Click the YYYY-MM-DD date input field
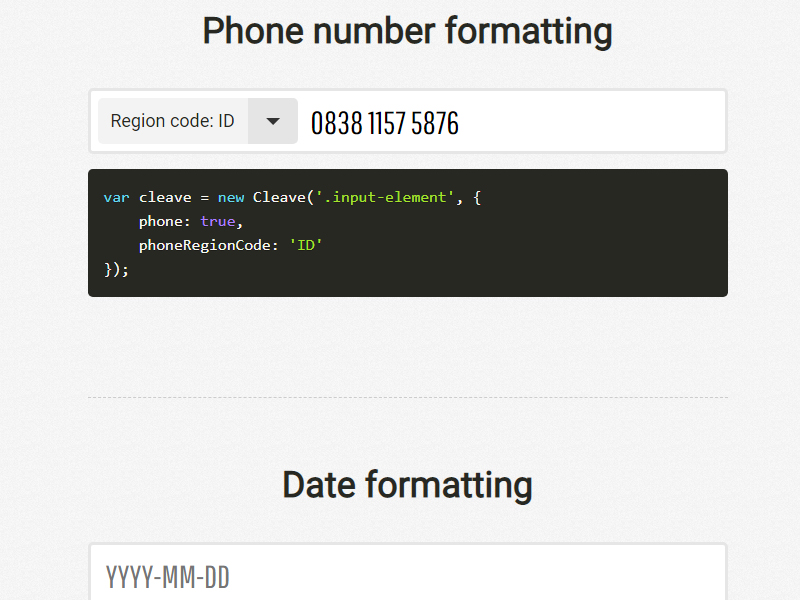This screenshot has height=600, width=800. (x=408, y=574)
